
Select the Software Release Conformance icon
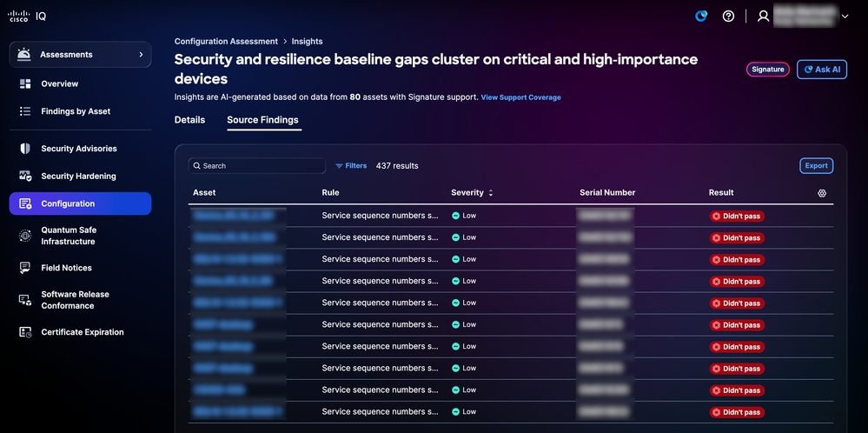(x=25, y=300)
